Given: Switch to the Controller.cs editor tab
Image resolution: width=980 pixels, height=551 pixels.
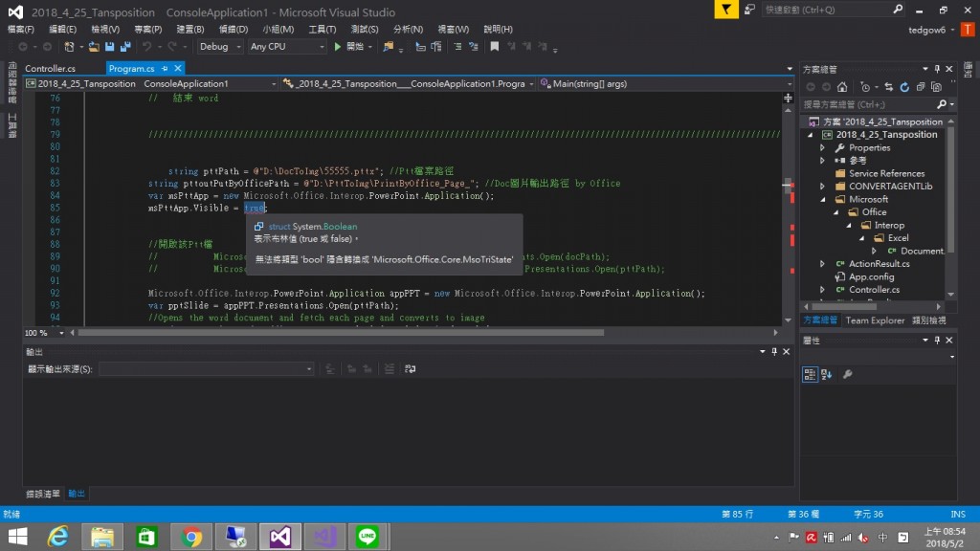Looking at the screenshot, I should click(x=50, y=69).
